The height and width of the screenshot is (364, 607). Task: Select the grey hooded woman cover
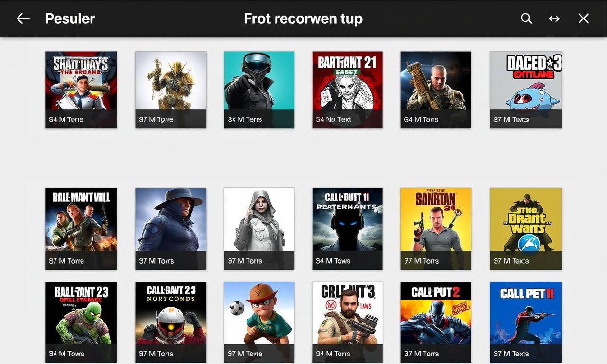coord(259,229)
